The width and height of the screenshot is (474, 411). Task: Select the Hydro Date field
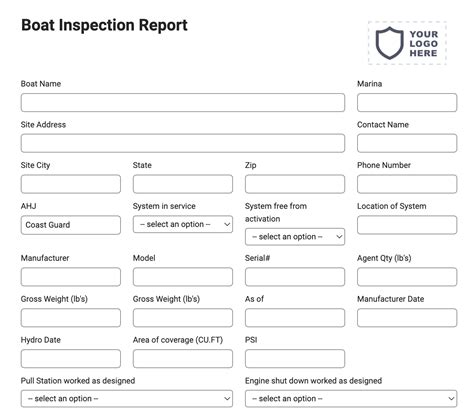click(x=71, y=359)
